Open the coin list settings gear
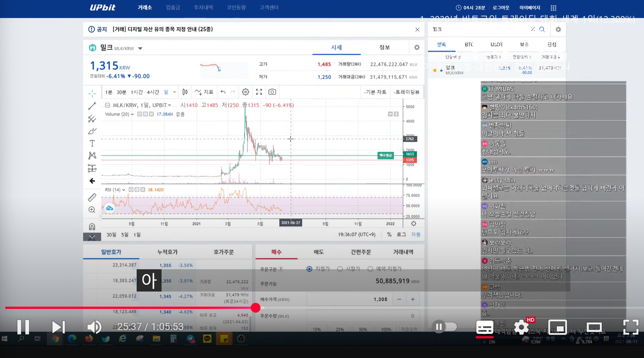 [558, 29]
